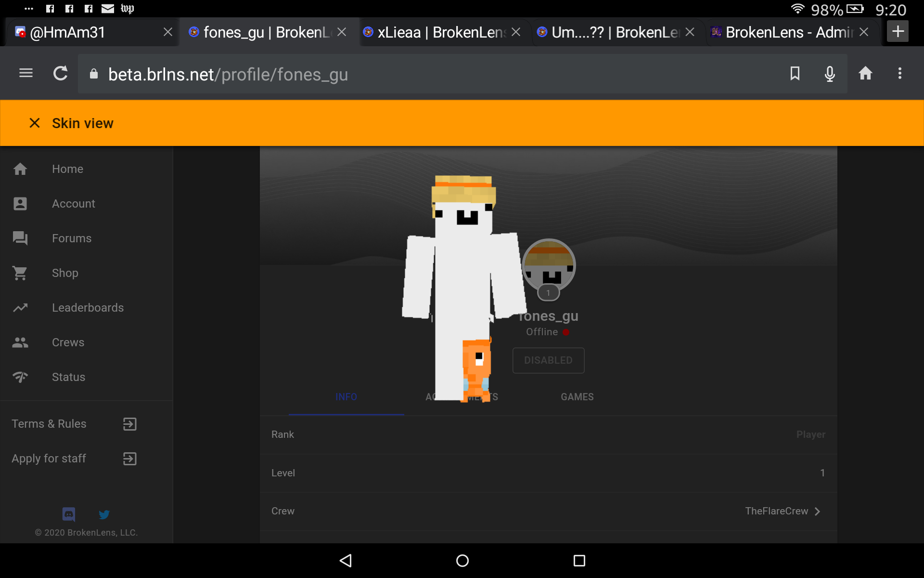
Task: Click the Forums chat icon
Action: (x=20, y=238)
